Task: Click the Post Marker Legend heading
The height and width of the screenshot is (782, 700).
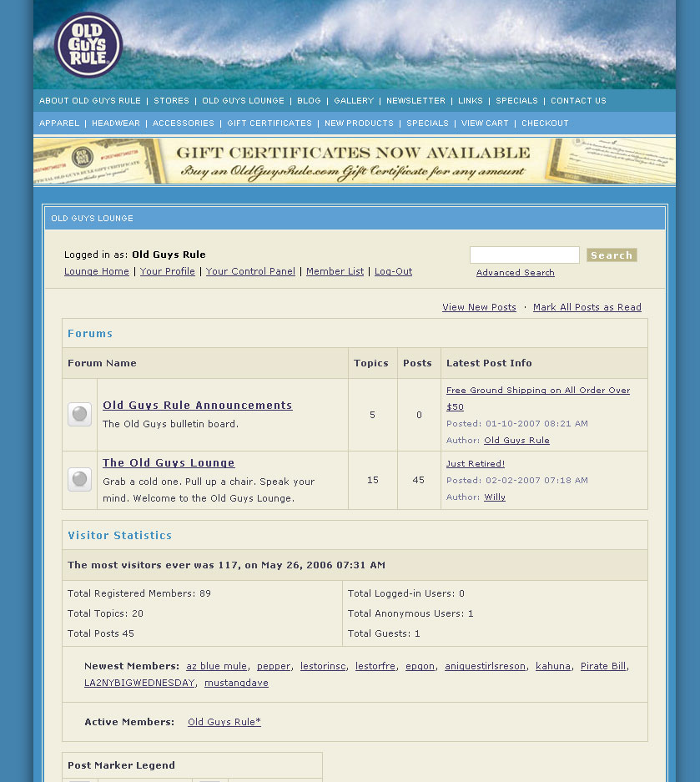Action: [x=121, y=765]
